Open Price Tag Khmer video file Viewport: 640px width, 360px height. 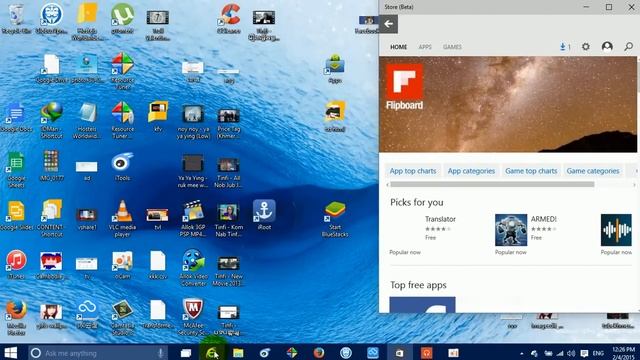point(229,121)
